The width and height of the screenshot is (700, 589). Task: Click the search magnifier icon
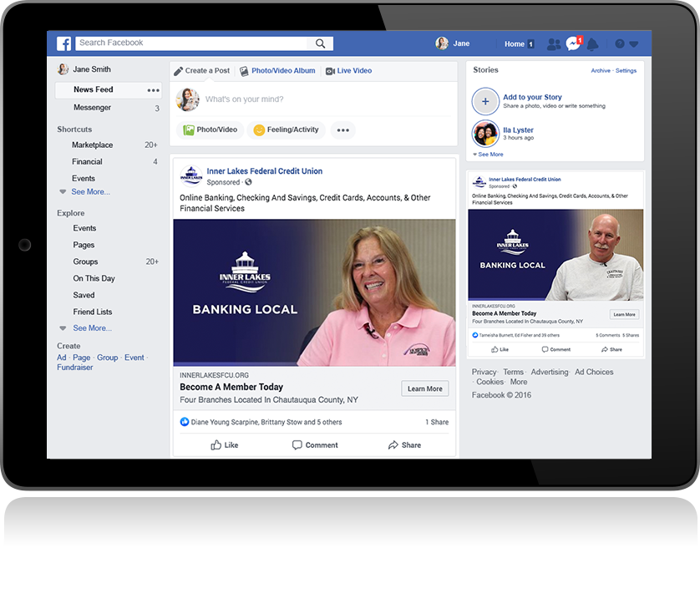320,43
